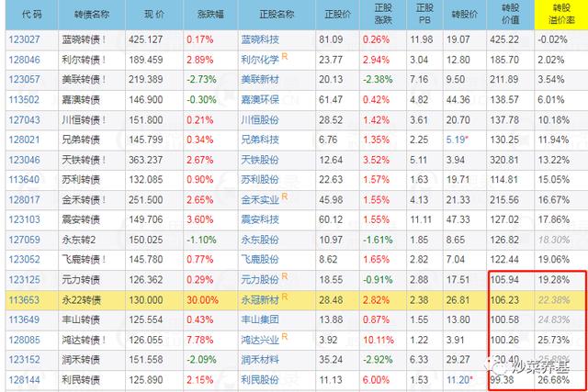The height and width of the screenshot is (392, 588).
Task: Open stock link 丰山集团
Action: tap(260, 319)
